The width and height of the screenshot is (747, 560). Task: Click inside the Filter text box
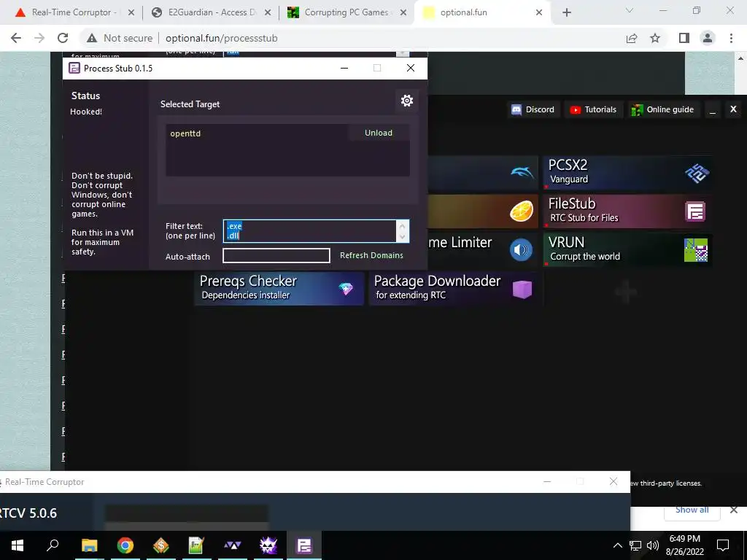(309, 231)
